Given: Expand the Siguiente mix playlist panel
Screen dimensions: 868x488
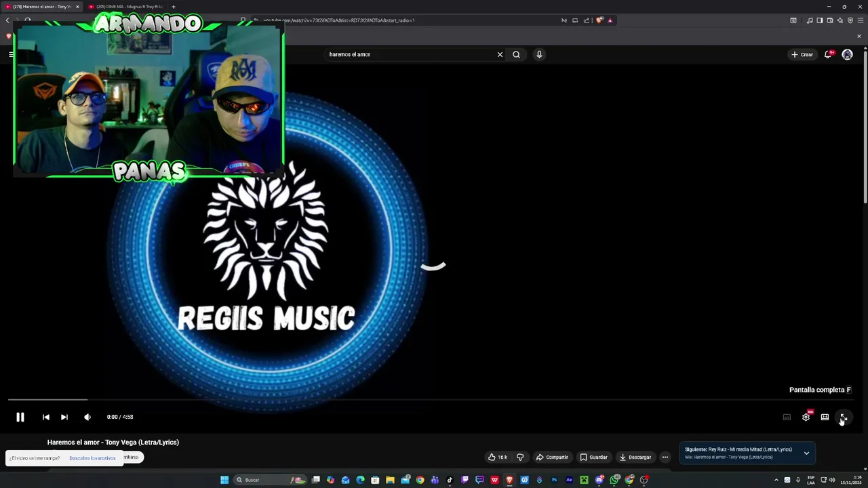Looking at the screenshot, I should click(806, 453).
